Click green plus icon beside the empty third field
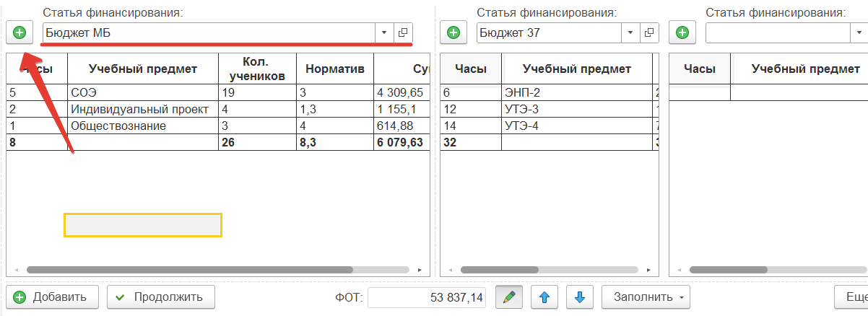868x316 pixels. (x=682, y=32)
